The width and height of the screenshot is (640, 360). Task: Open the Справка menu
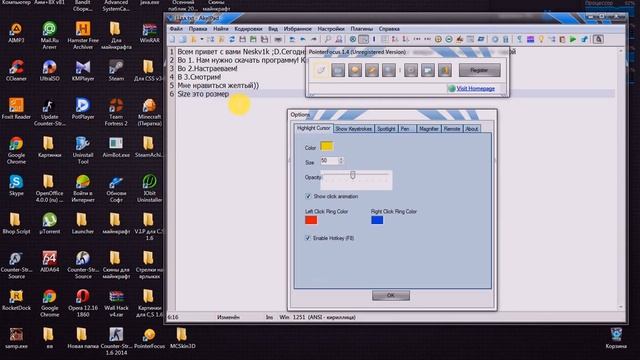[x=389, y=29]
